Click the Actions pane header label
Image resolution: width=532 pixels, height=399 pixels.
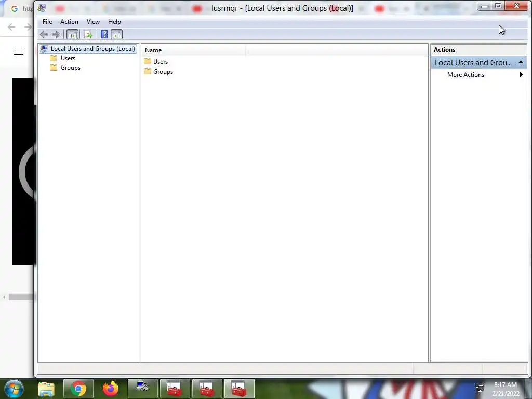pyautogui.click(x=444, y=50)
